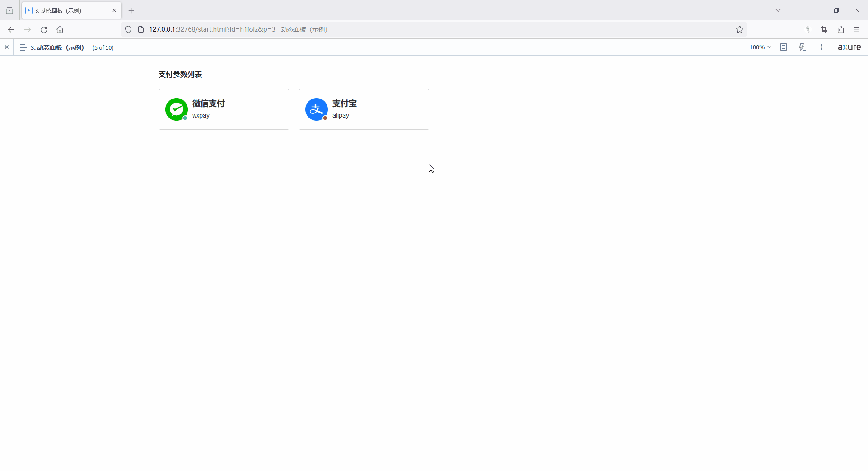
Task: Click the Axure logo link
Action: 849,47
